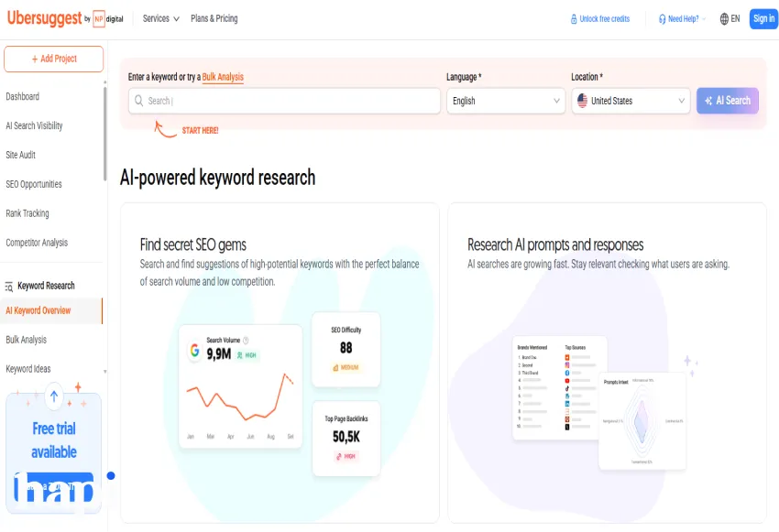Go to Site Audit section
The width and height of the screenshot is (779, 532).
(x=20, y=155)
